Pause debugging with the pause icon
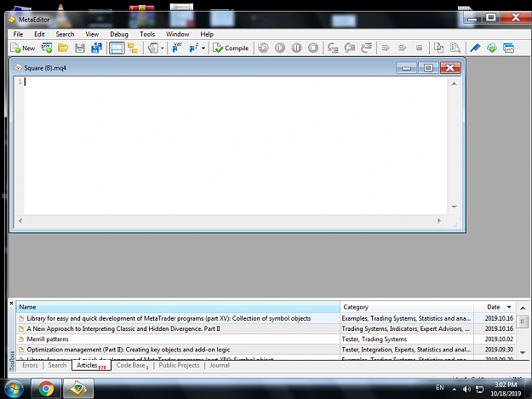The height and width of the screenshot is (399, 532). (296, 48)
